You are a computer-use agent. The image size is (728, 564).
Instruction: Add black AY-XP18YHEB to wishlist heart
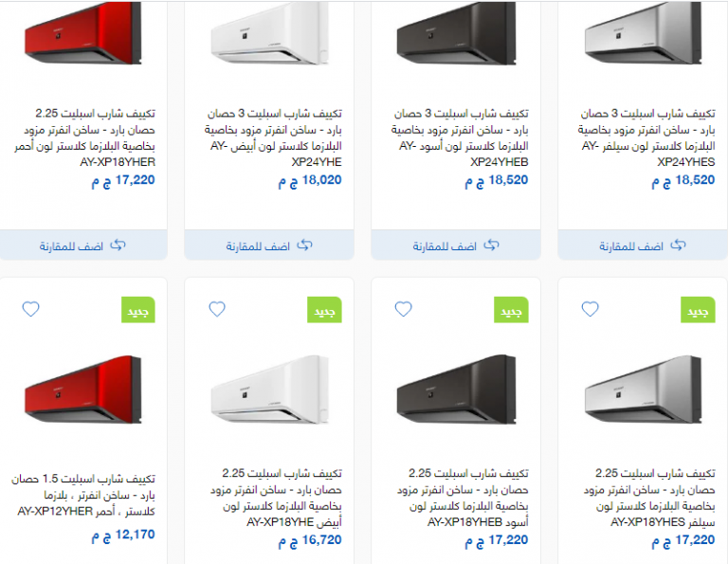pyautogui.click(x=403, y=309)
